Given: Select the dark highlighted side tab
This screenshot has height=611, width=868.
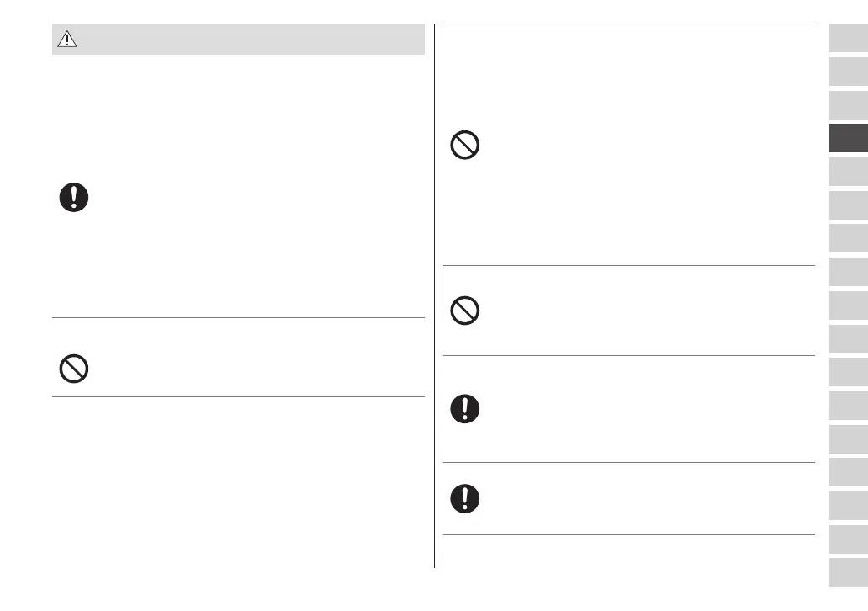Looking at the screenshot, I should tap(848, 139).
